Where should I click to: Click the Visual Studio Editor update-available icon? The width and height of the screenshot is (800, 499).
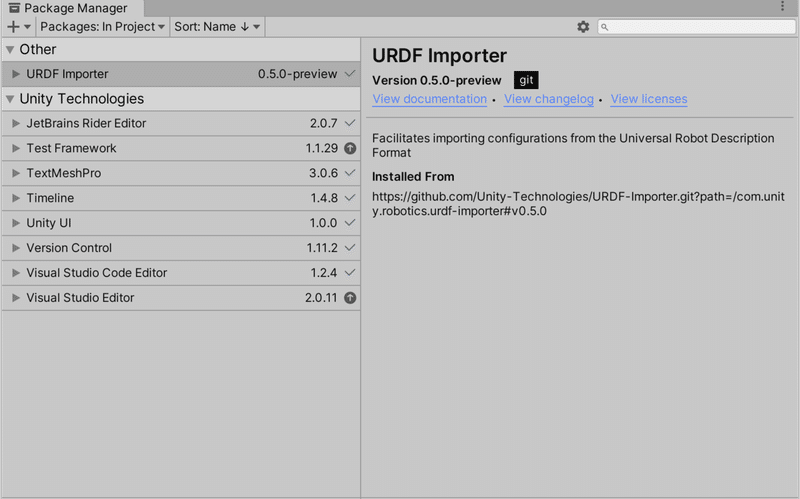pyautogui.click(x=350, y=298)
